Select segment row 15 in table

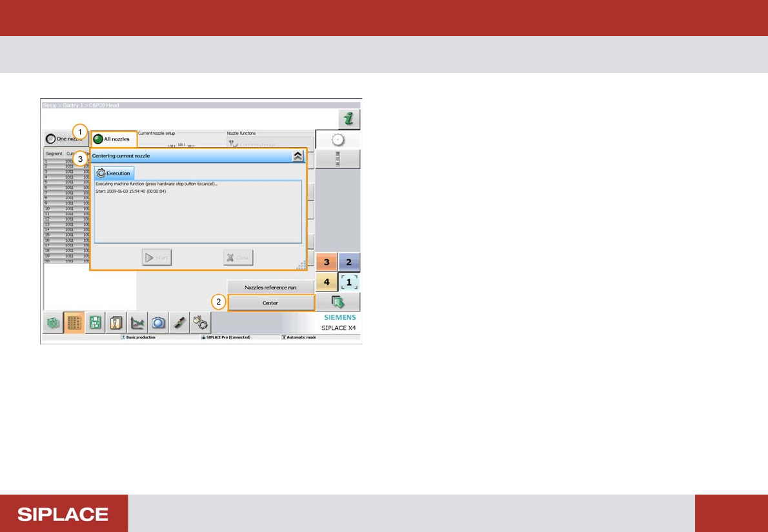coord(66,235)
